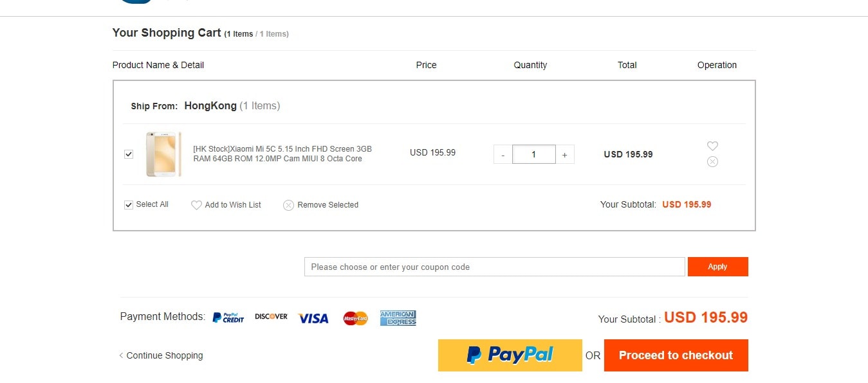
Task: Click the PayPal Credit payment logo
Action: pyautogui.click(x=228, y=317)
